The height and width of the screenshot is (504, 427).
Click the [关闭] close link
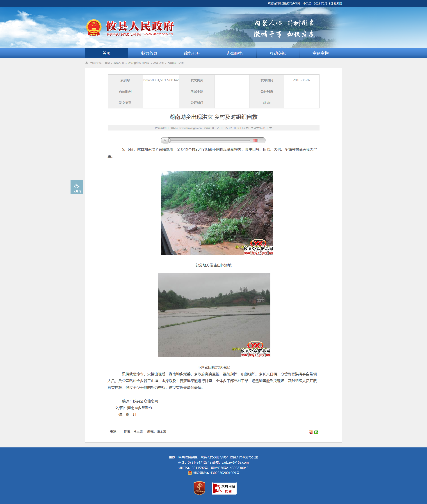point(245,128)
